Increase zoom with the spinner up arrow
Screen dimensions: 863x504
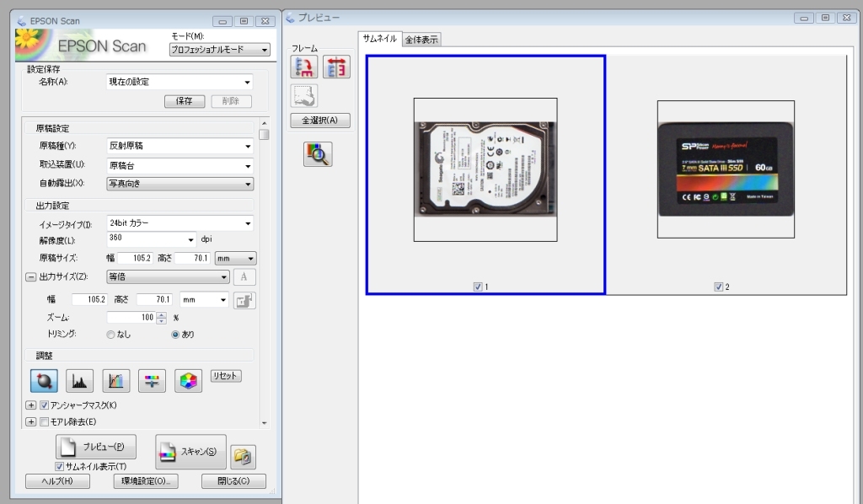pos(161,314)
